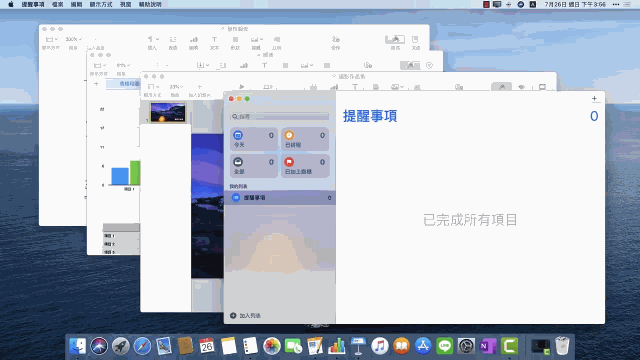Open Safari from the Dock
This screenshot has height=360, width=640.
click(x=142, y=346)
